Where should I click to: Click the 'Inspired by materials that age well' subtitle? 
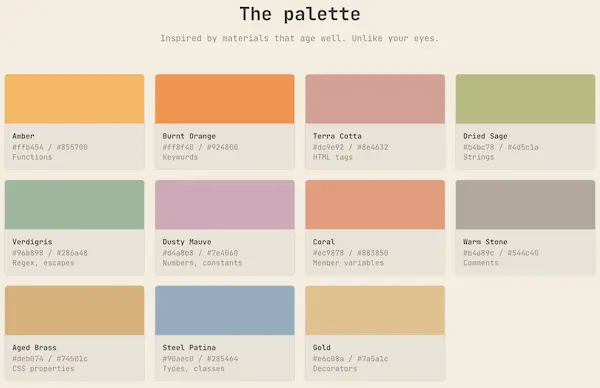pyautogui.click(x=300, y=38)
